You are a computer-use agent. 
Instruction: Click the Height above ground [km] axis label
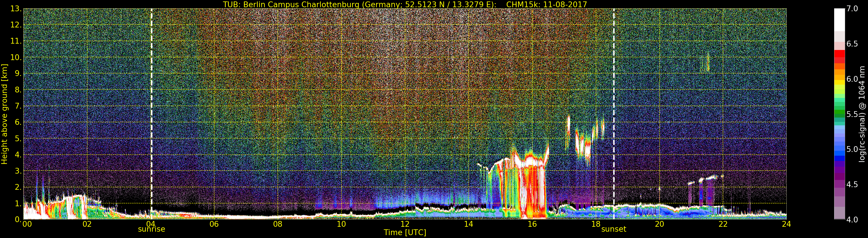point(4,114)
